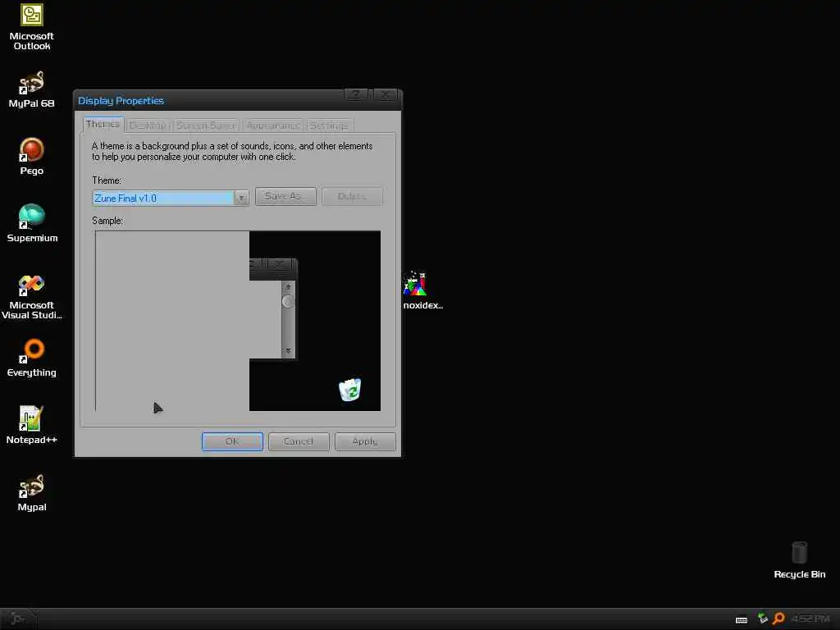Click the Start button on the taskbar
This screenshot has width=840, height=630.
click(x=18, y=619)
